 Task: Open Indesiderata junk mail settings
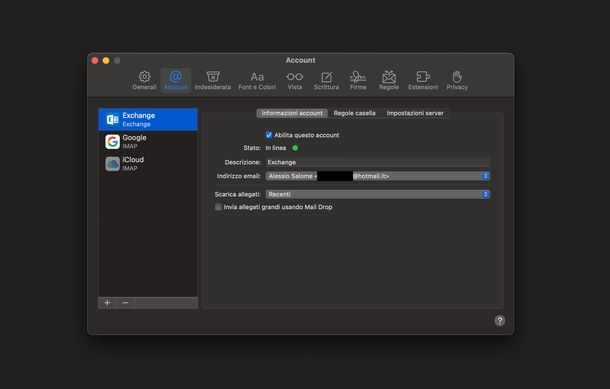[213, 81]
